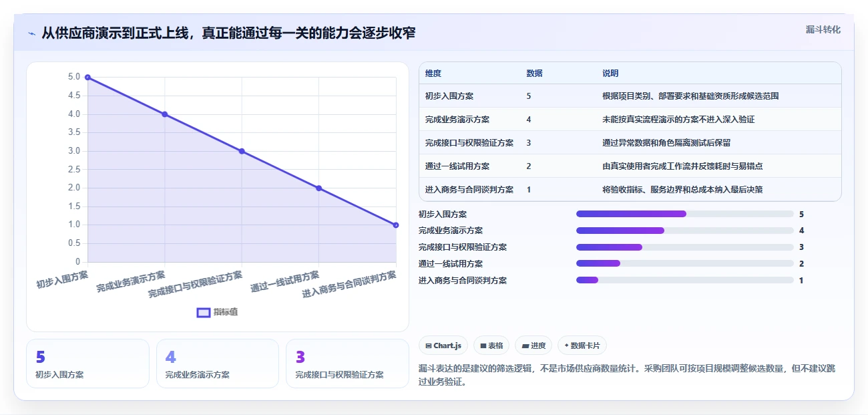Viewport: 868px width, 415px height.
Task: Click the lightning icon beside the title
Action: pos(32,33)
